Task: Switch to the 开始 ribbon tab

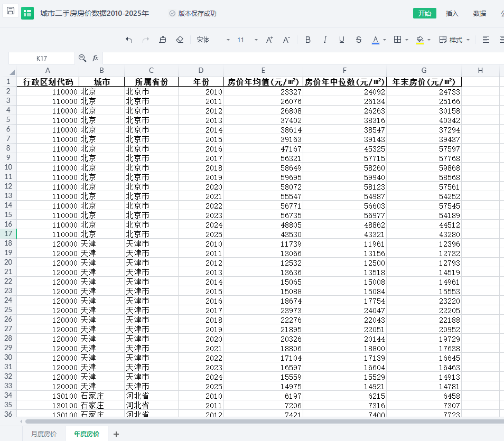Action: (425, 13)
